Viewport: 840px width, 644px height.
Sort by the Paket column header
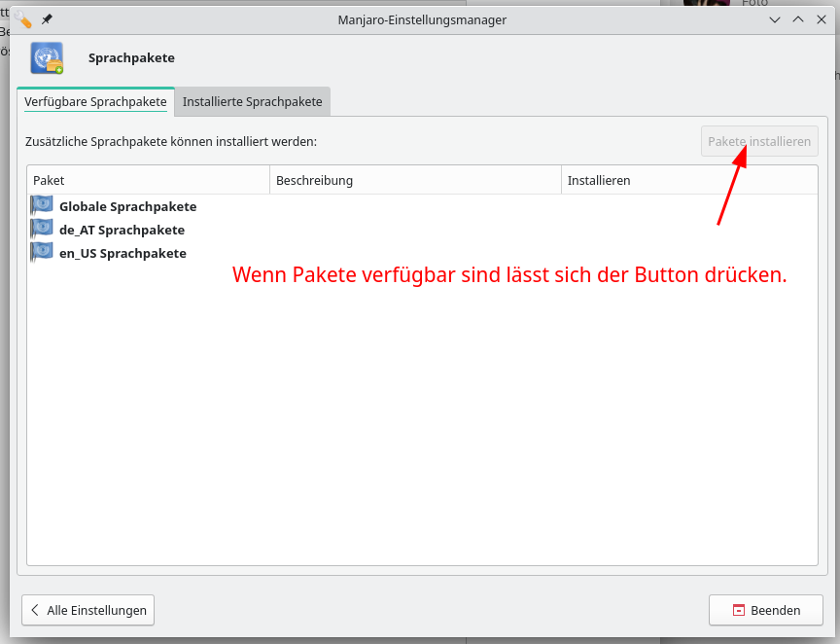tap(149, 180)
